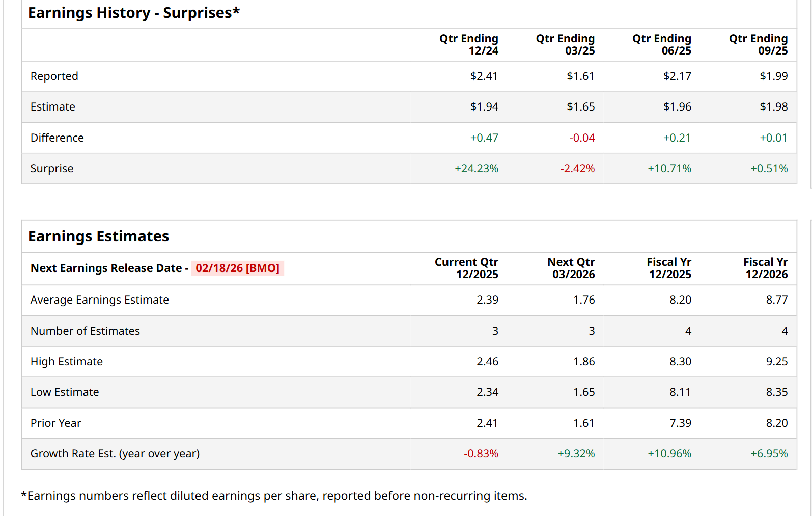Screen dimensions: 812x516
Task: Click the Low Estimate row label
Action: [65, 392]
